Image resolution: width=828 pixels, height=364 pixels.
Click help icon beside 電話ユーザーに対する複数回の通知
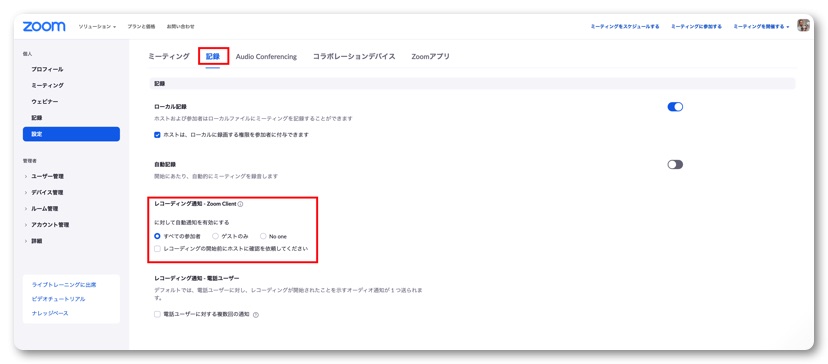click(x=256, y=315)
